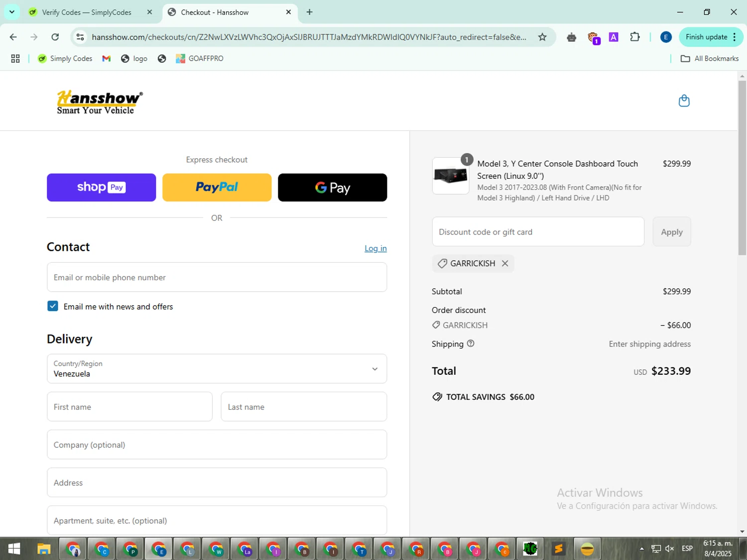Click the Apartment, suite field
This screenshot has width=747, height=560.
click(217, 520)
